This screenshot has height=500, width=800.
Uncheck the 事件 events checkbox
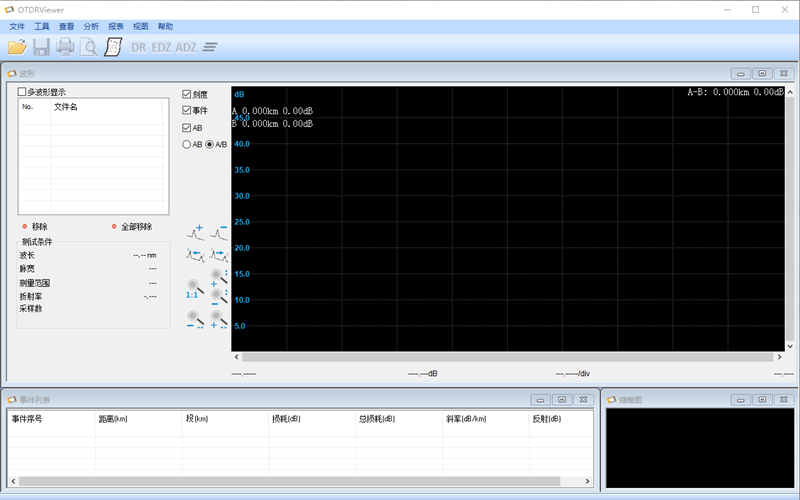tap(187, 110)
